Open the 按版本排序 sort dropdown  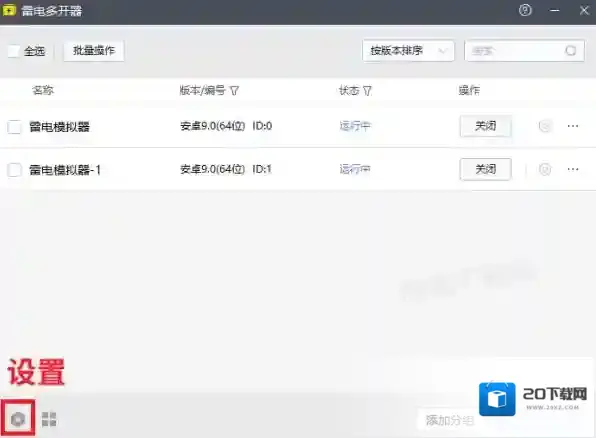408,51
